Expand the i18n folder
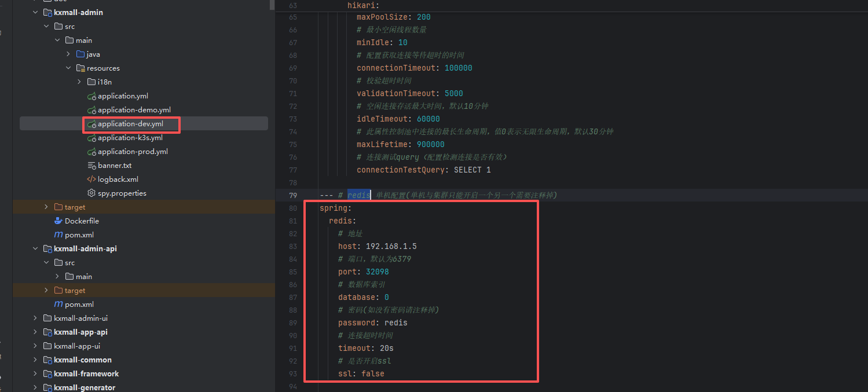Screen dimensions: 868x392 pos(79,82)
